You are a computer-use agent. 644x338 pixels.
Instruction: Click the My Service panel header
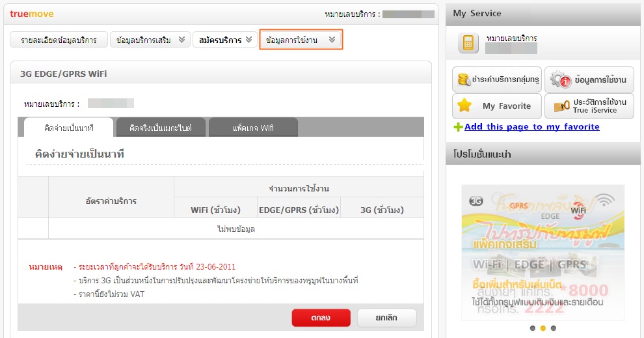(x=543, y=14)
